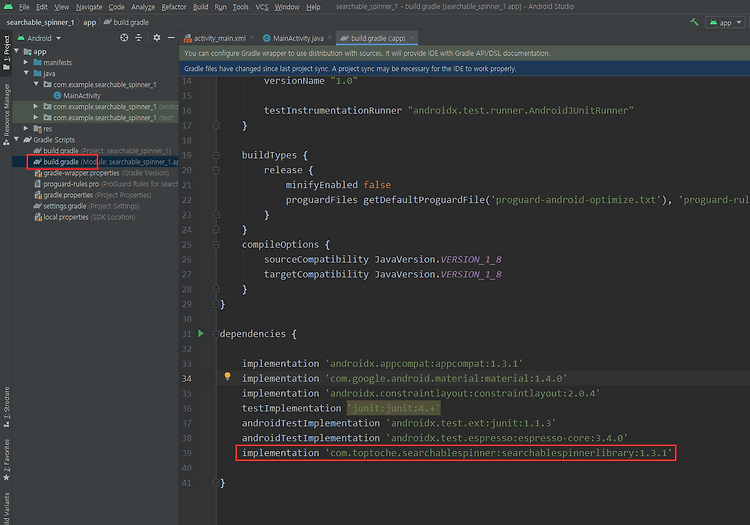Open the Favorites tool window side tab
750x525 pixels.
point(6,459)
